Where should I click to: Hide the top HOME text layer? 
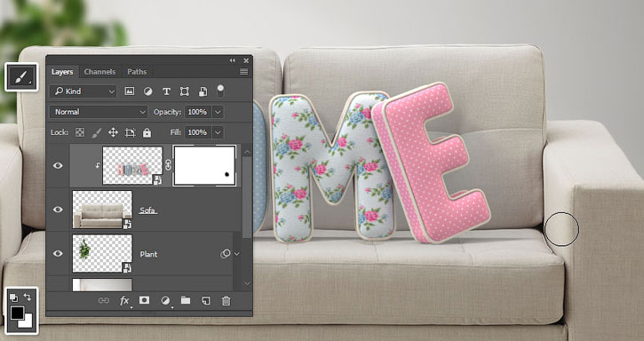pyautogui.click(x=58, y=165)
